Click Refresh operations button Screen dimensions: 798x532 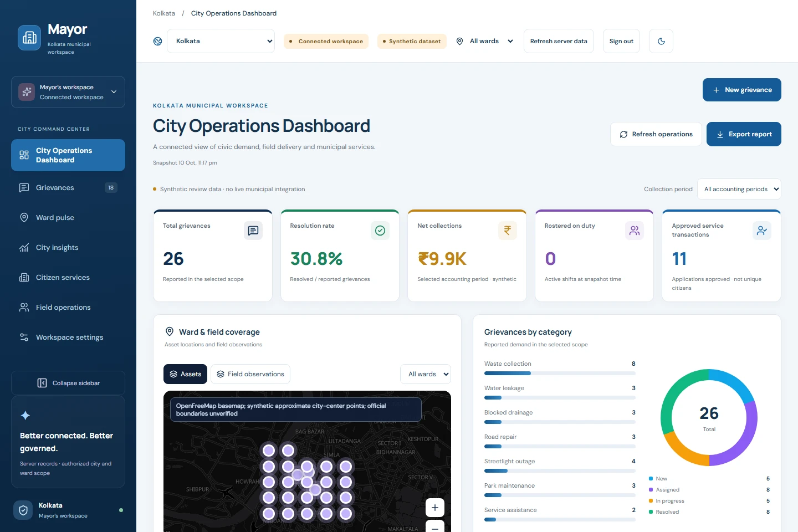point(656,134)
